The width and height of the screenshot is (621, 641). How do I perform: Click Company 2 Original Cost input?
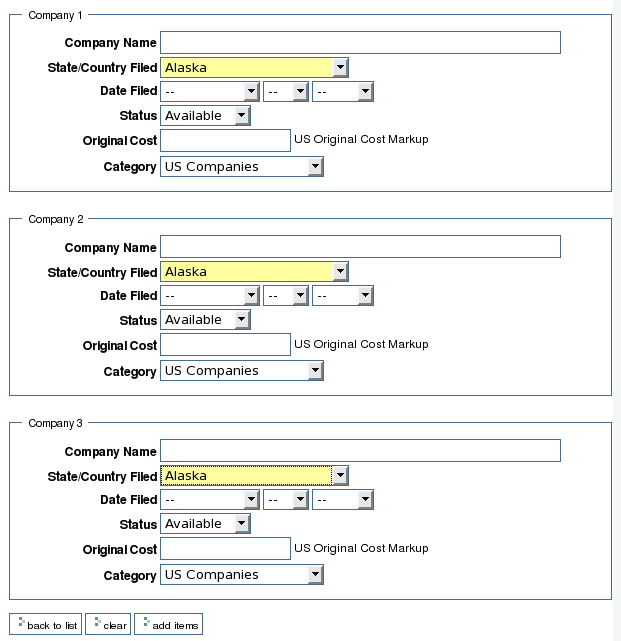point(225,345)
